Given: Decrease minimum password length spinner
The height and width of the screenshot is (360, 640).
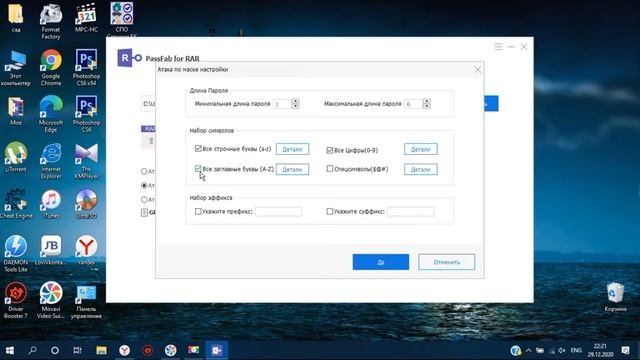Looking at the screenshot, I should coord(296,107).
